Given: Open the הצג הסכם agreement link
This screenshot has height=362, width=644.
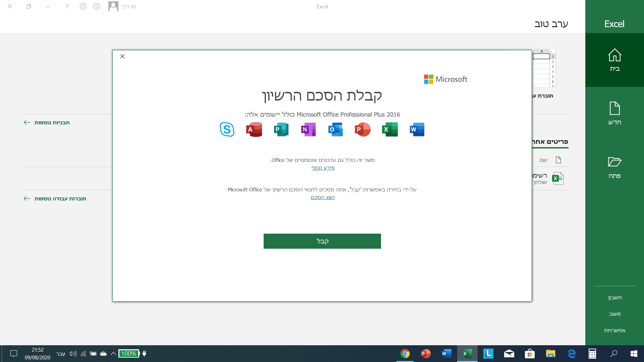Looking at the screenshot, I should (322, 197).
